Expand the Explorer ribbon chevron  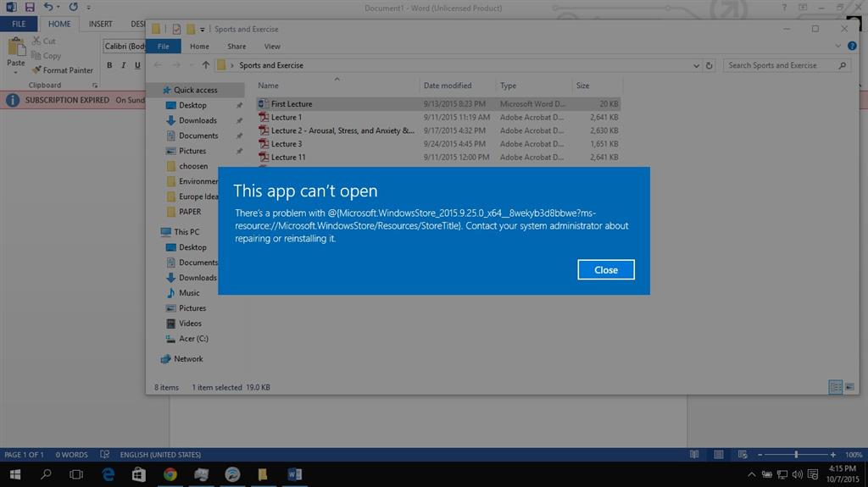[837, 46]
